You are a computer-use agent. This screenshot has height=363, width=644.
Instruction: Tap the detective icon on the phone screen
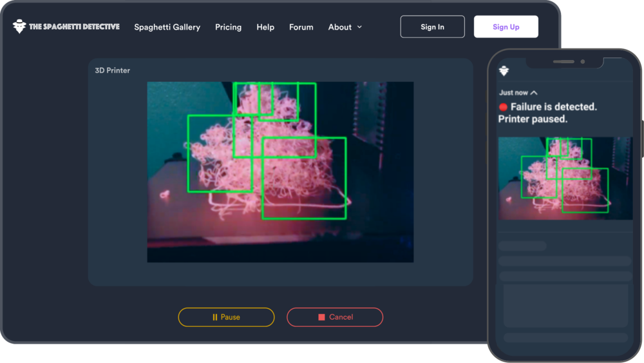point(504,71)
